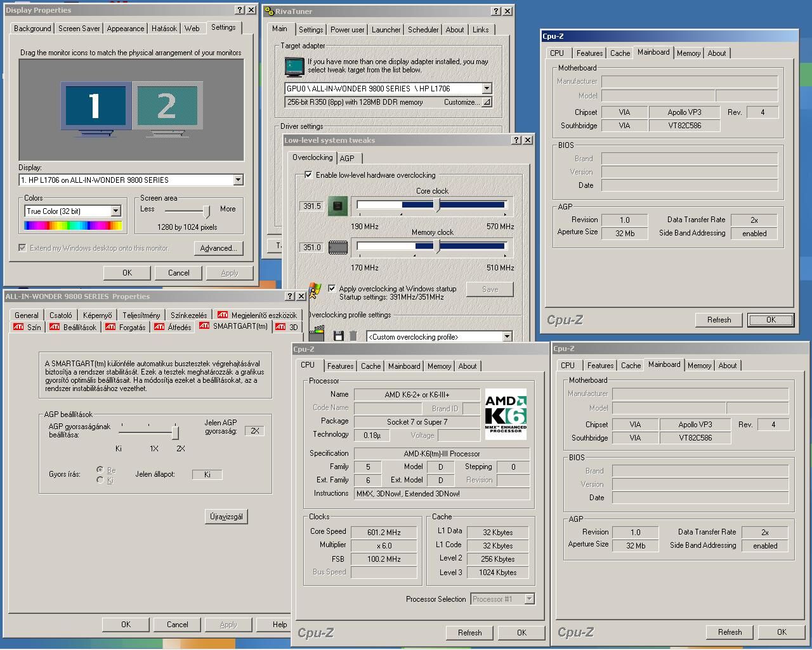812x650 pixels.
Task: Click the rainbow color depth bar under Colors
Action: tap(73, 225)
